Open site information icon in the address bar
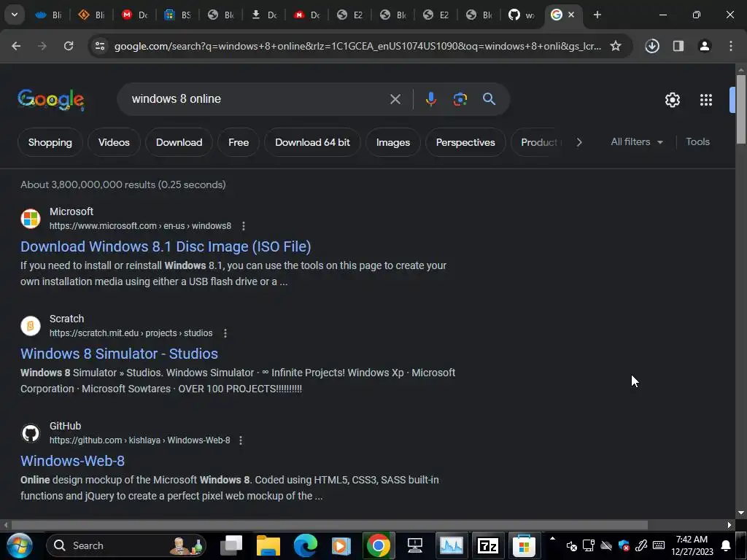The image size is (747, 560). click(x=99, y=46)
